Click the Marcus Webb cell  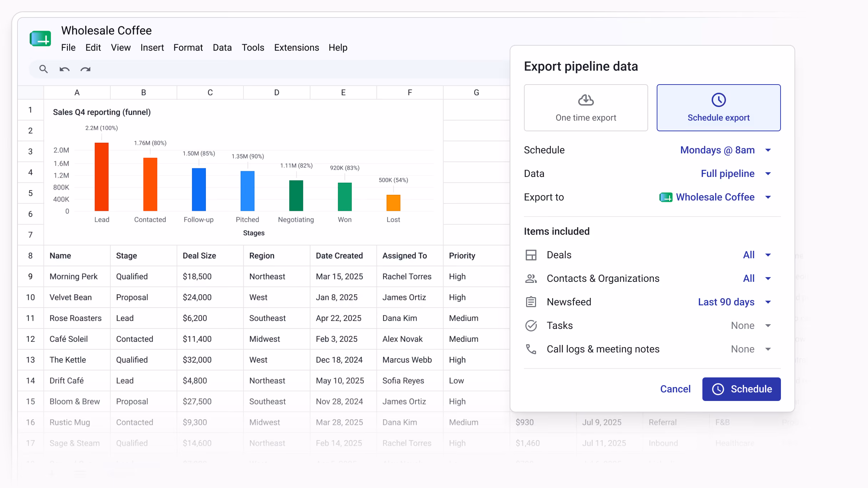click(410, 360)
